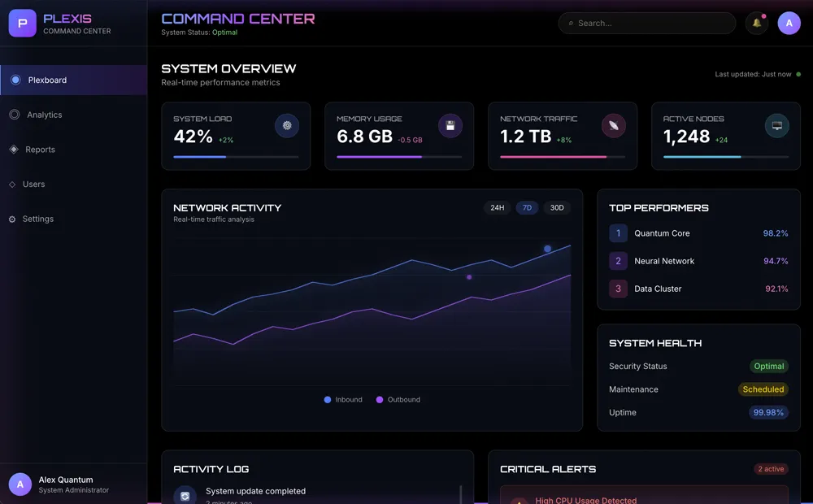Screen dimensions: 813x504
Task: Switch chart to 30D range
Action: 557,208
